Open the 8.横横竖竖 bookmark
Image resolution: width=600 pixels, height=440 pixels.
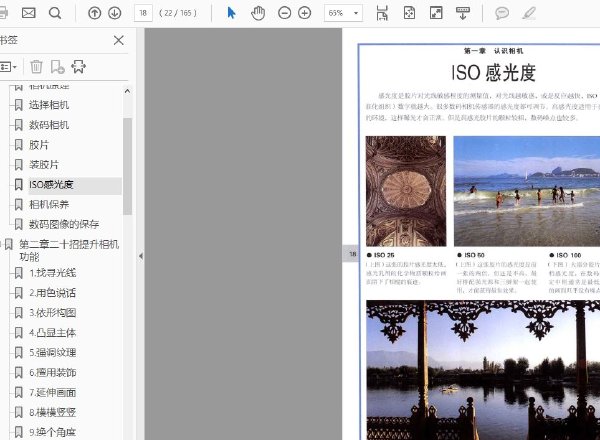click(x=53, y=412)
